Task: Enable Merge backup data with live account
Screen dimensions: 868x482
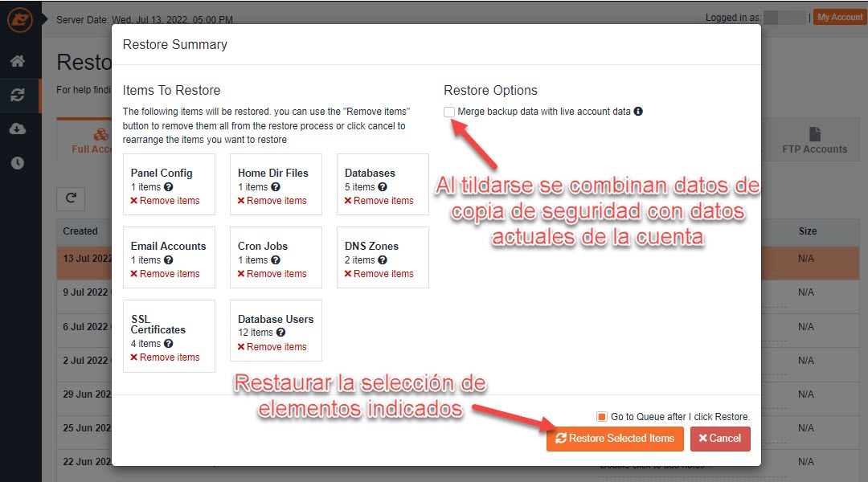Action: pos(449,112)
